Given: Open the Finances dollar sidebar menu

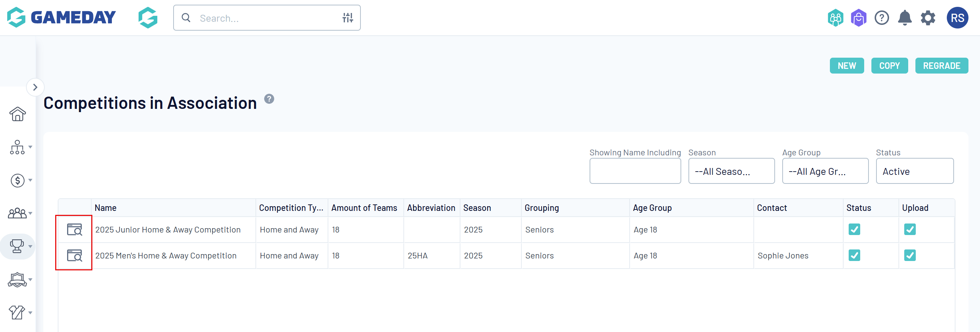Looking at the screenshot, I should click(x=17, y=181).
